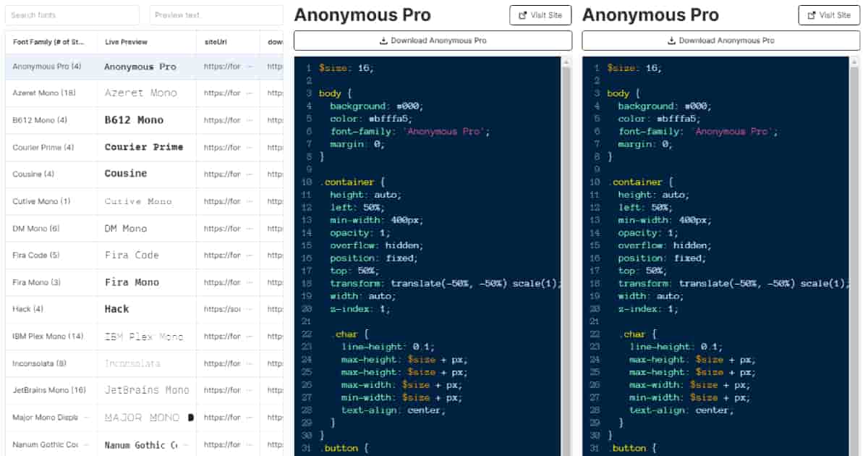Select the Fira Code (5) font row

point(144,256)
